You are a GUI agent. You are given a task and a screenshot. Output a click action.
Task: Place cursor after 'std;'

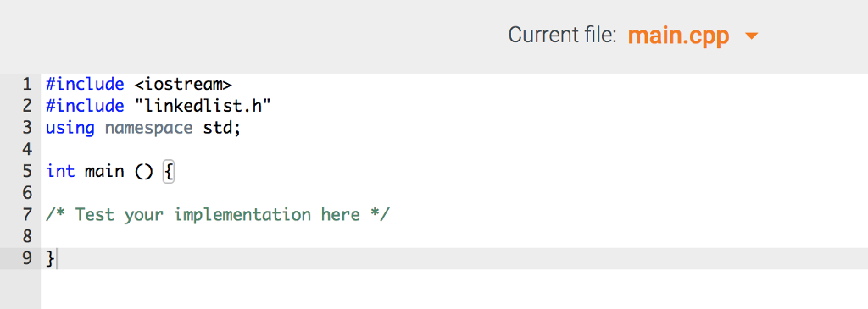[x=242, y=128]
